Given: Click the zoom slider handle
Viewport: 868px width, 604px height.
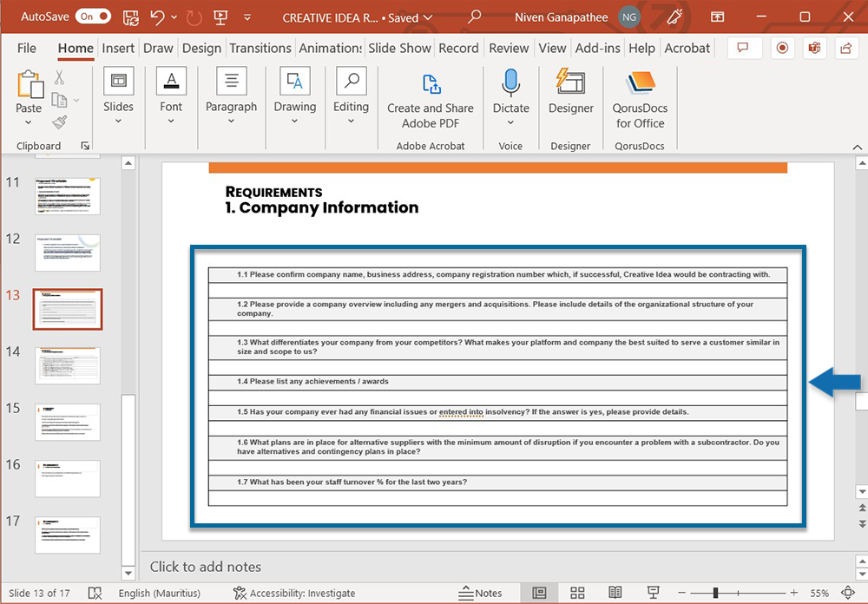Looking at the screenshot, I should pos(714,593).
